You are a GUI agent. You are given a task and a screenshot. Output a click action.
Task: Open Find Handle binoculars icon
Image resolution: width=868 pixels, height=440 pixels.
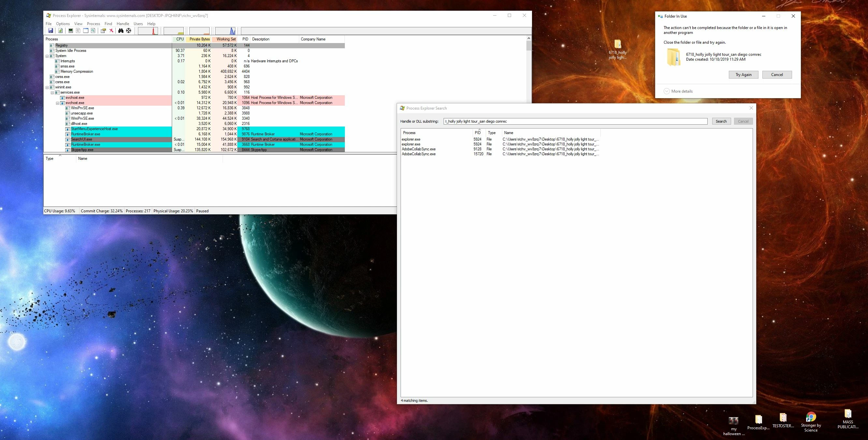pos(121,31)
